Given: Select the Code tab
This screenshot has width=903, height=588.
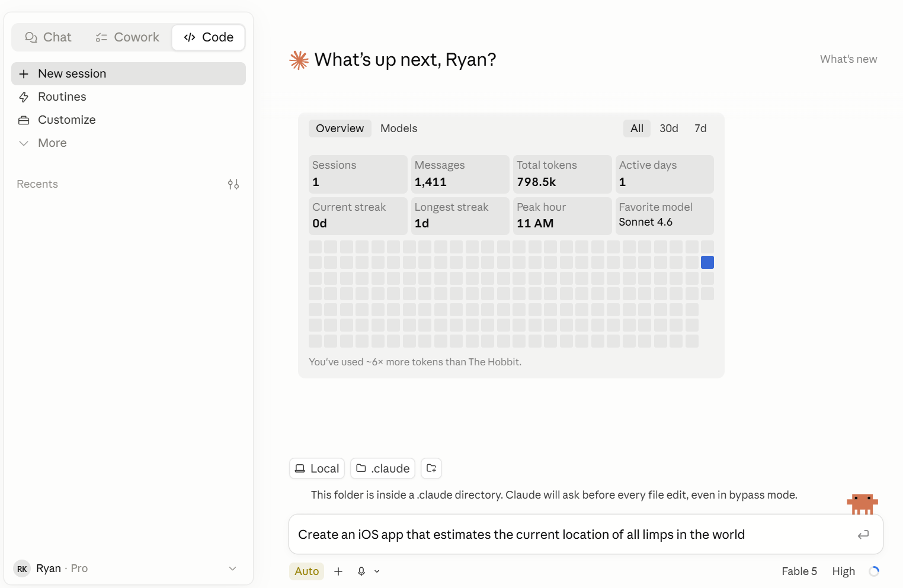Looking at the screenshot, I should [209, 37].
